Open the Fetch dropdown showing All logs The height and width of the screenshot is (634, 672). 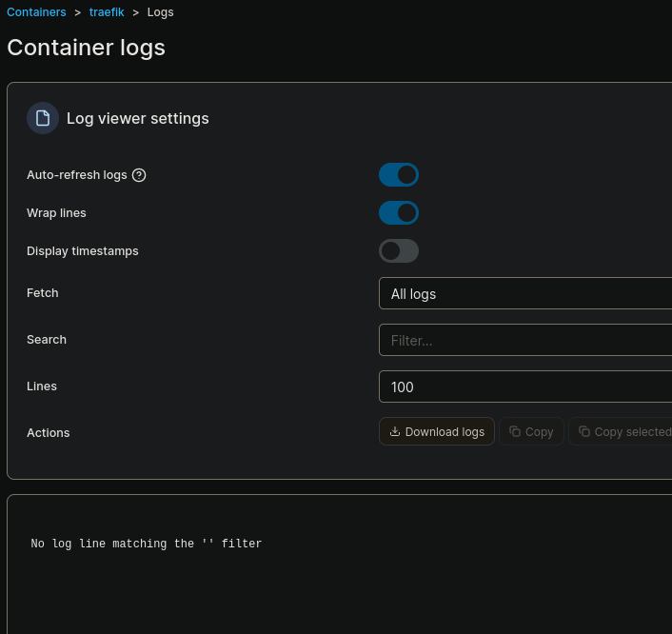pos(525,294)
